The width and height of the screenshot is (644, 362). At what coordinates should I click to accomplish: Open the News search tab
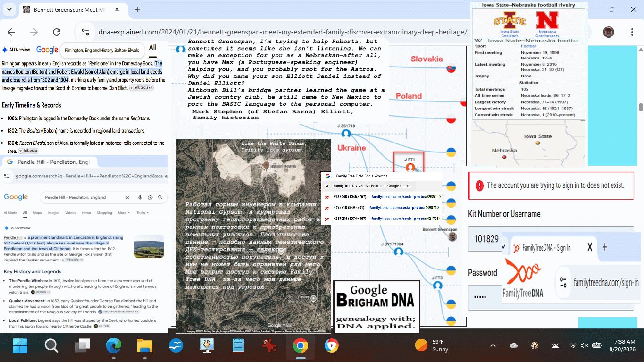pos(86,213)
